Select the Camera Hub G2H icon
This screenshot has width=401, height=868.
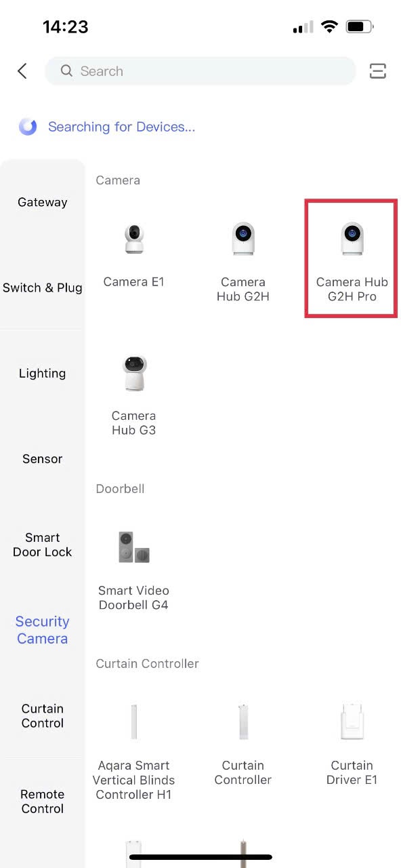click(x=244, y=237)
